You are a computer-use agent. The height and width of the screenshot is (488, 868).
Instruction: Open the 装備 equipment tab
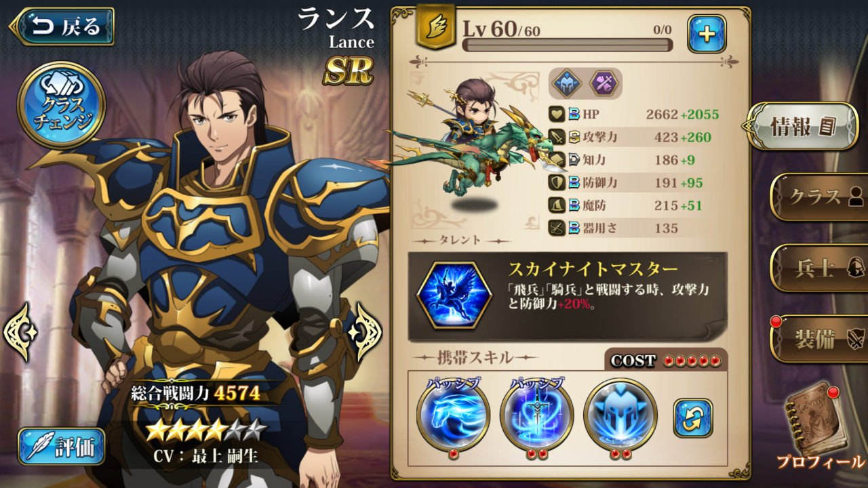pos(819,339)
